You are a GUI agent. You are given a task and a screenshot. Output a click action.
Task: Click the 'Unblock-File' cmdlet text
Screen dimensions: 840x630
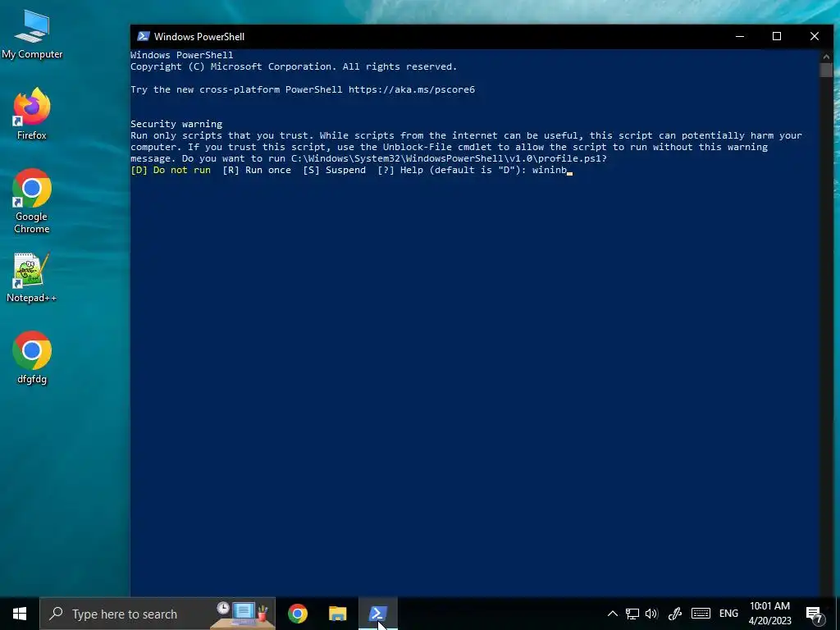point(417,147)
